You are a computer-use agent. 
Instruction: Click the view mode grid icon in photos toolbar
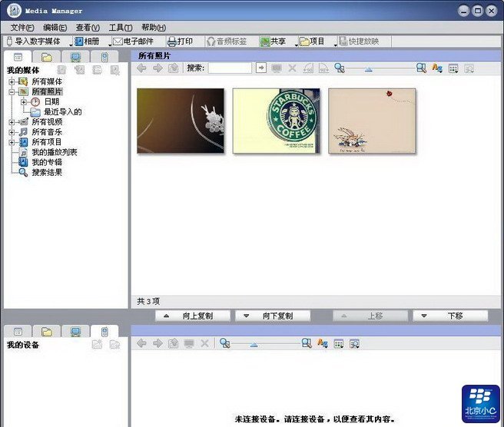[x=453, y=68]
